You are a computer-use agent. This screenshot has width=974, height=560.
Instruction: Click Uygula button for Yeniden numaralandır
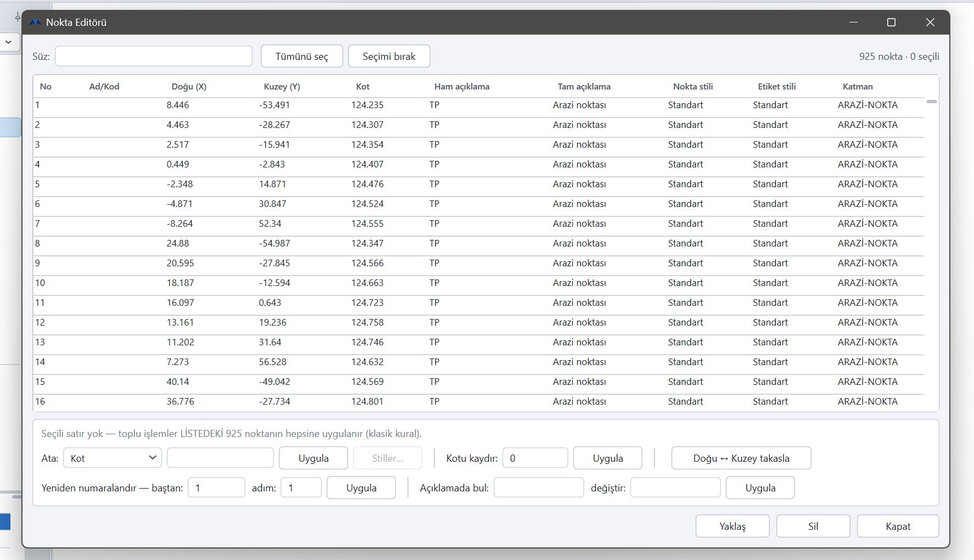click(x=361, y=488)
